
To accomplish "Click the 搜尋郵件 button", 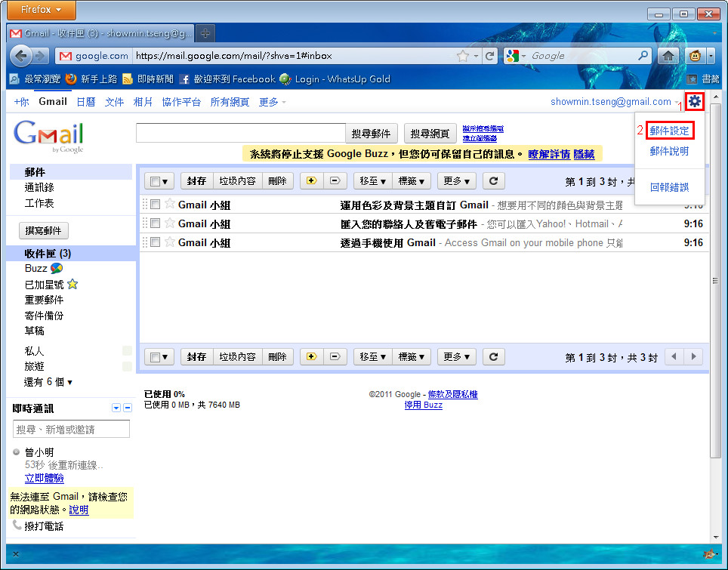I will pyautogui.click(x=371, y=134).
